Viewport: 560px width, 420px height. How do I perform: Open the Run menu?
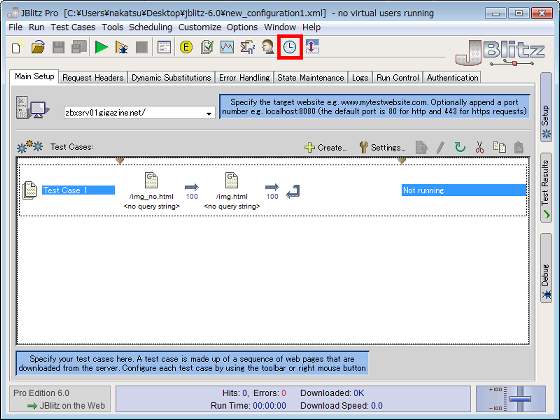pyautogui.click(x=36, y=27)
